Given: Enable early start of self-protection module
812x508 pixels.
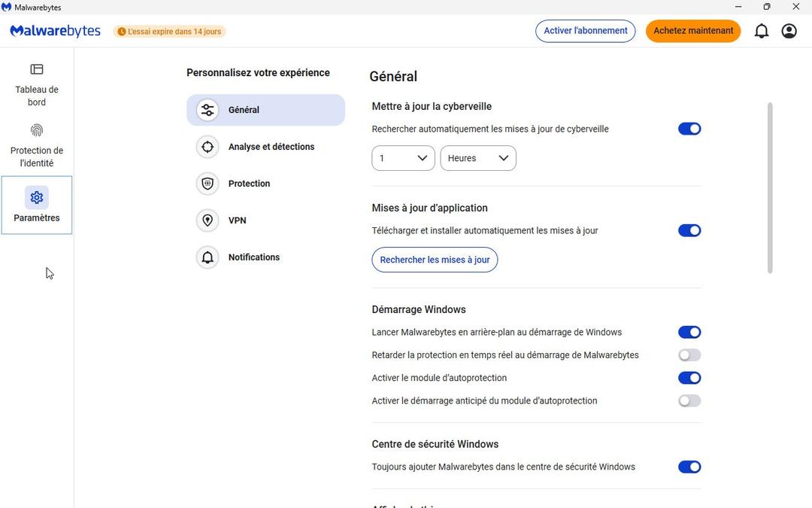Looking at the screenshot, I should (x=689, y=401).
